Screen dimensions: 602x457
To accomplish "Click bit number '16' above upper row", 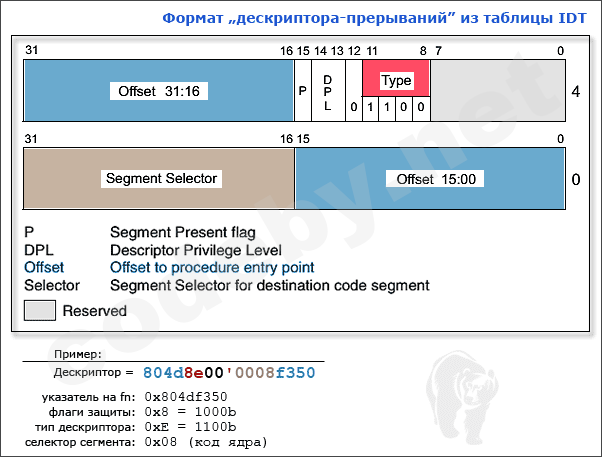I will (286, 51).
